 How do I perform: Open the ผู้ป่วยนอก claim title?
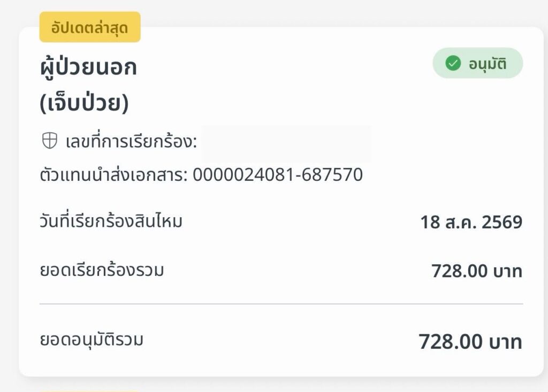coord(88,66)
